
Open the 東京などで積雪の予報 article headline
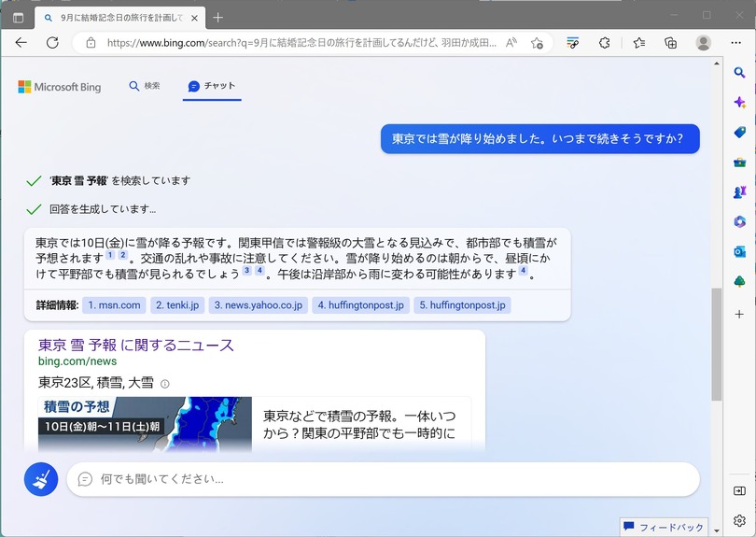(x=359, y=425)
